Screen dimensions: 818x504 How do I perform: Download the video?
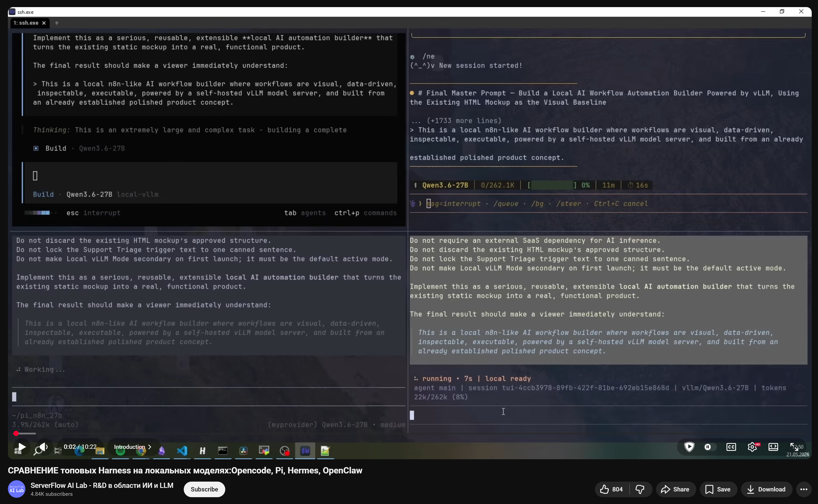[766, 489]
